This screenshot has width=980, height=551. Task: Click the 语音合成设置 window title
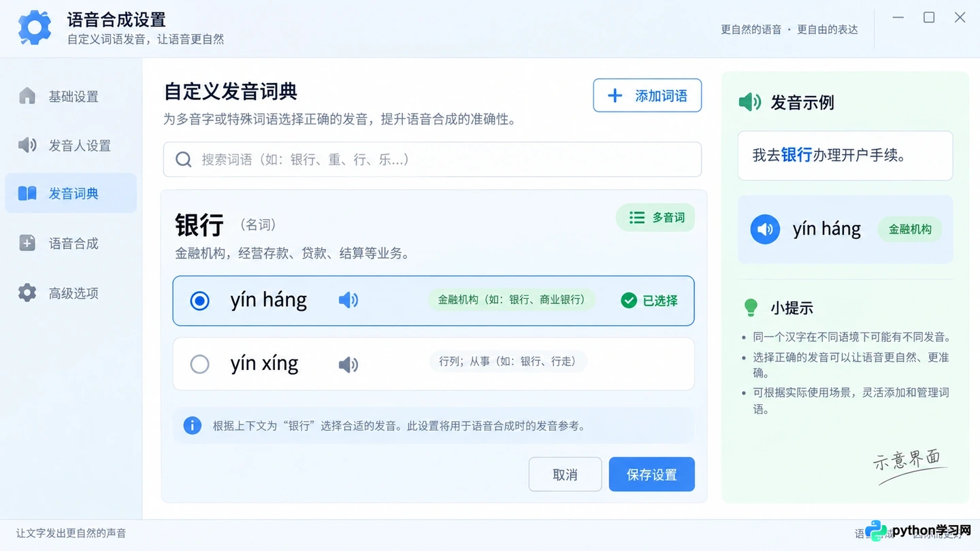point(116,19)
